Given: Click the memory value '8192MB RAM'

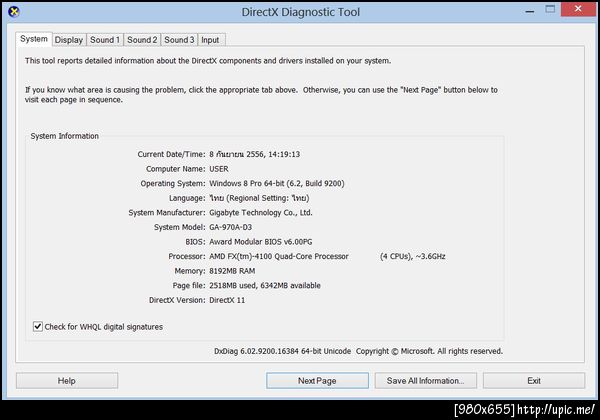Looking at the screenshot, I should click(x=232, y=271).
